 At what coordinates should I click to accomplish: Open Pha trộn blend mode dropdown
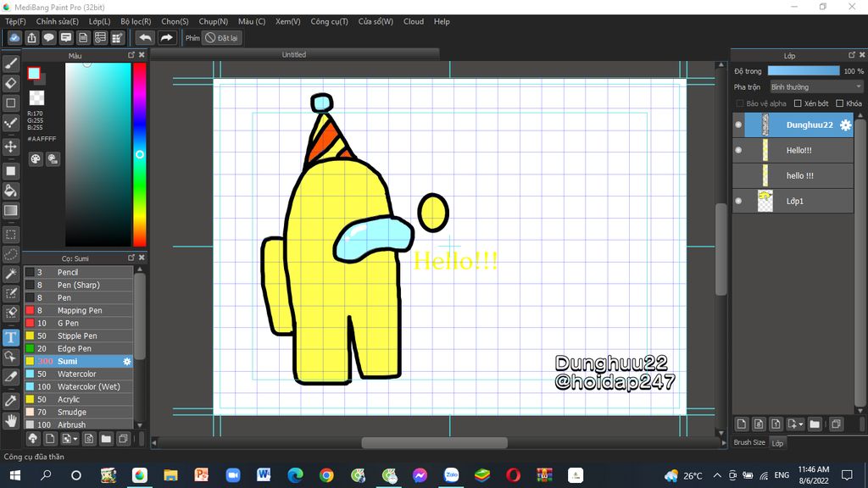click(x=816, y=87)
